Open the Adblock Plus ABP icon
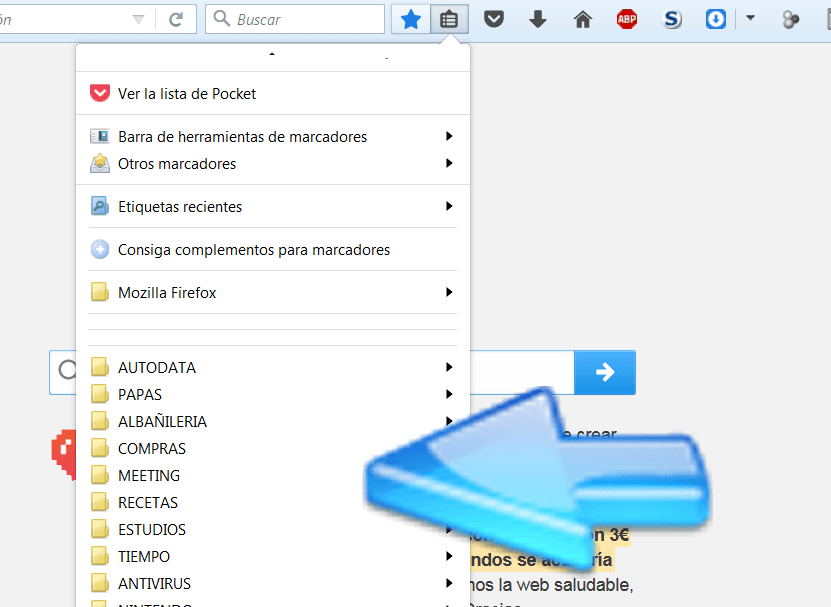This screenshot has height=607, width=831. tap(627, 20)
